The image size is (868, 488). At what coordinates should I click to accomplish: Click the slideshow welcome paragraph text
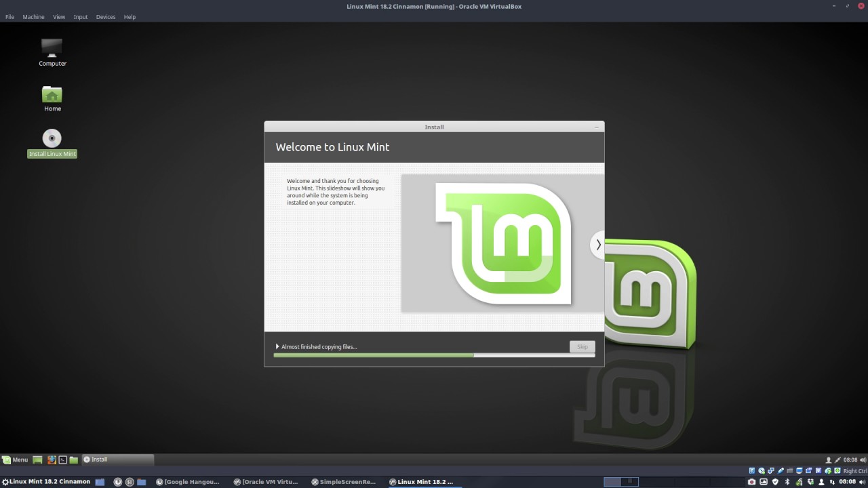335,192
